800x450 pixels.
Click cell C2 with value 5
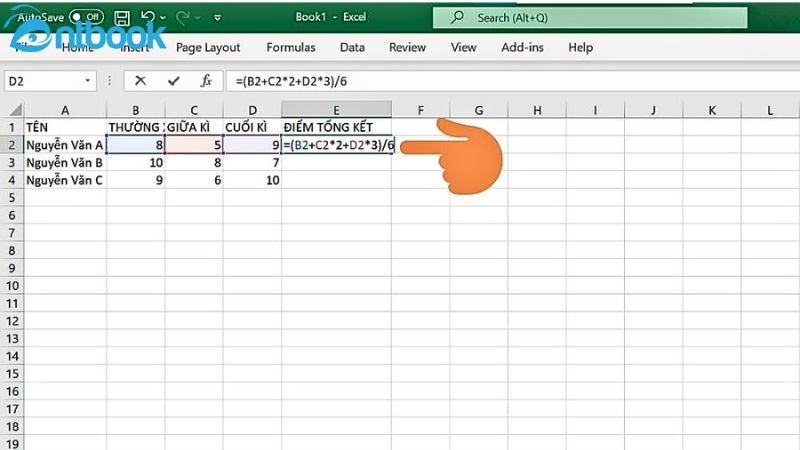click(194, 145)
